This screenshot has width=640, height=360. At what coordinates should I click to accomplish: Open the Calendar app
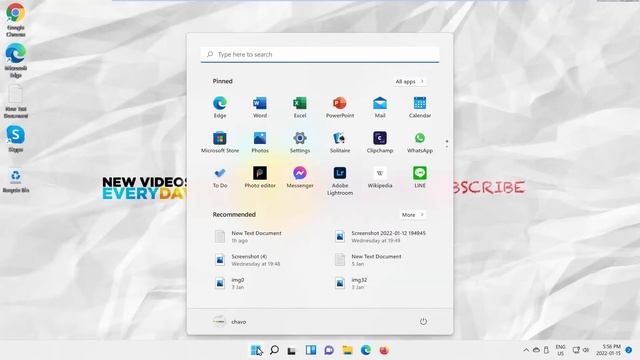click(x=420, y=107)
